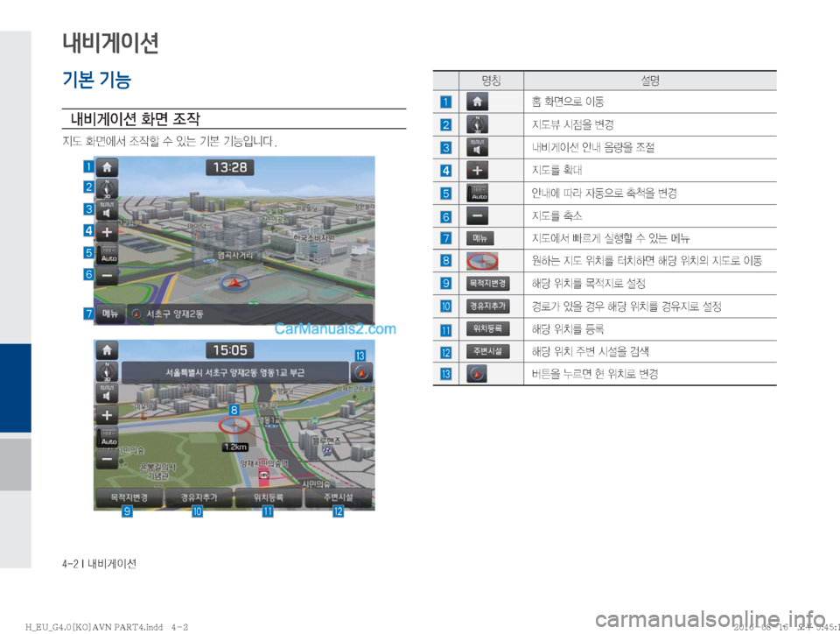Click the 1.2km distance label
The image size is (840, 634).
(x=235, y=447)
